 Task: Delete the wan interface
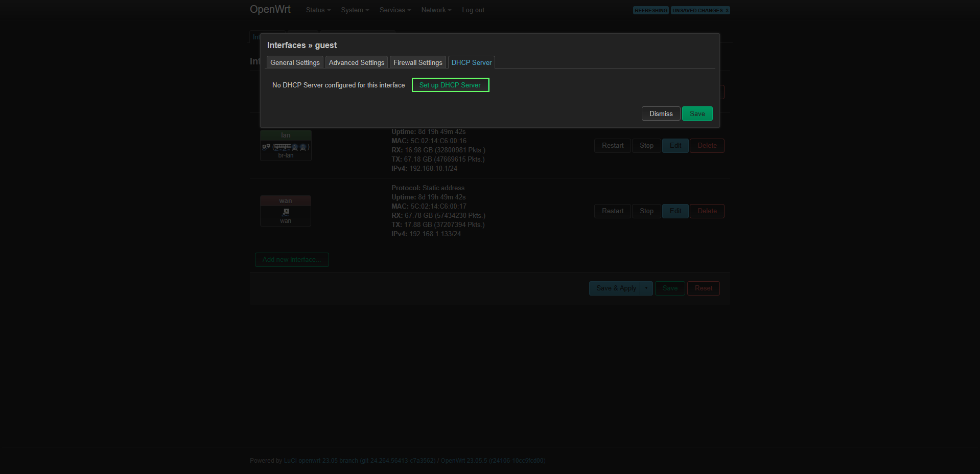pos(707,211)
